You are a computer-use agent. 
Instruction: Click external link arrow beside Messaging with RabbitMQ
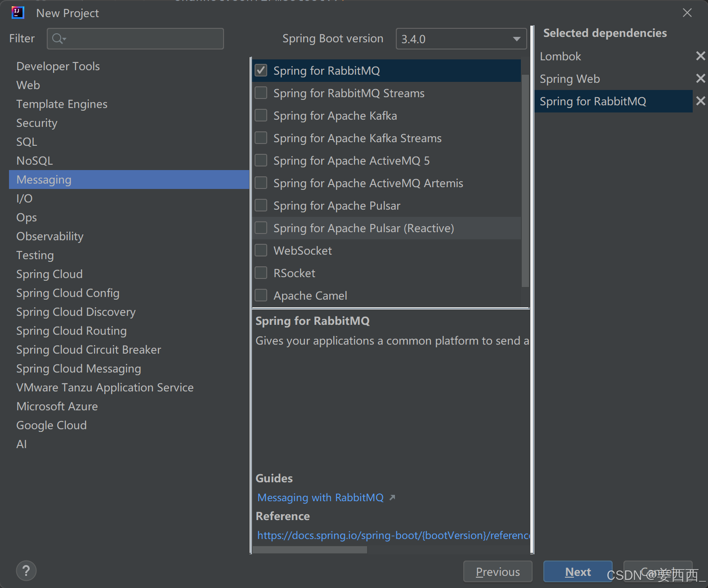pos(392,498)
